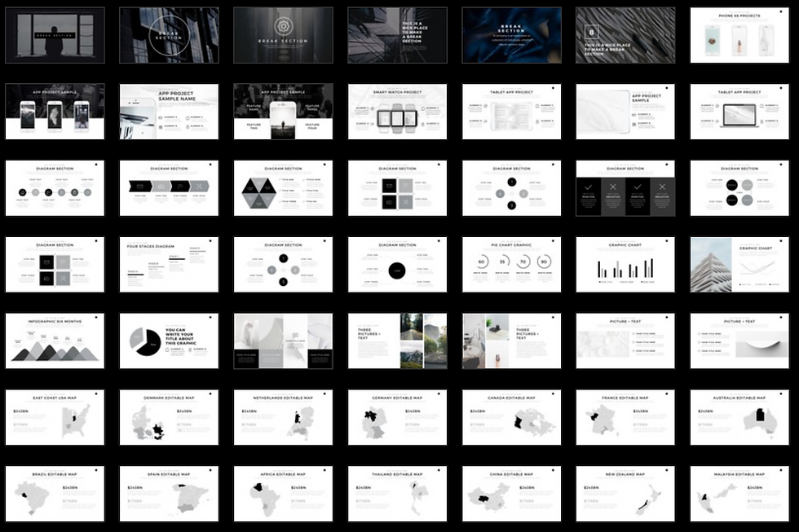Open the Diagram Section slide with chevron arrows
The width and height of the screenshot is (799, 532).
pyautogui.click(x=170, y=188)
